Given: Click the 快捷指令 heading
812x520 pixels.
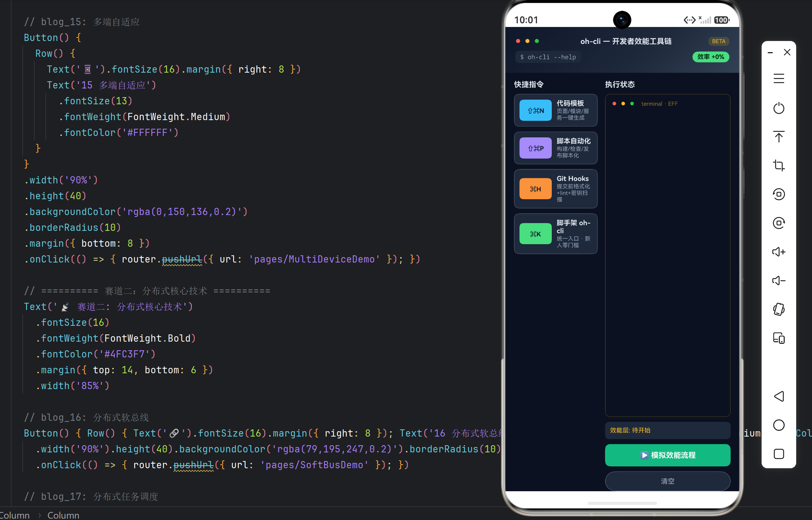Looking at the screenshot, I should 529,85.
